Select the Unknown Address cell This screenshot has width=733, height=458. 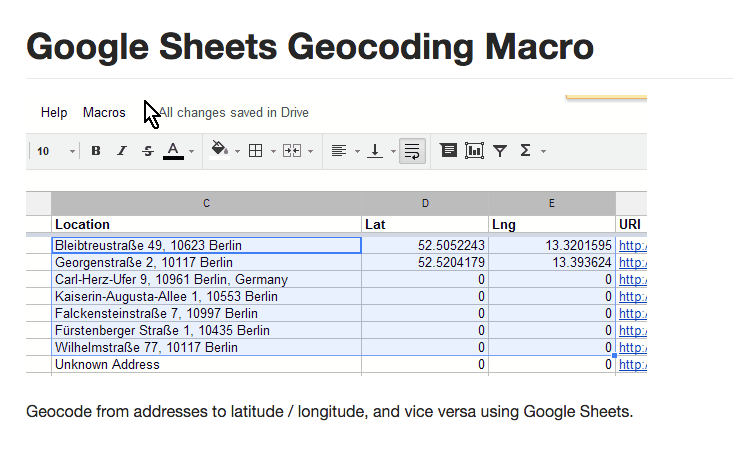coord(206,365)
